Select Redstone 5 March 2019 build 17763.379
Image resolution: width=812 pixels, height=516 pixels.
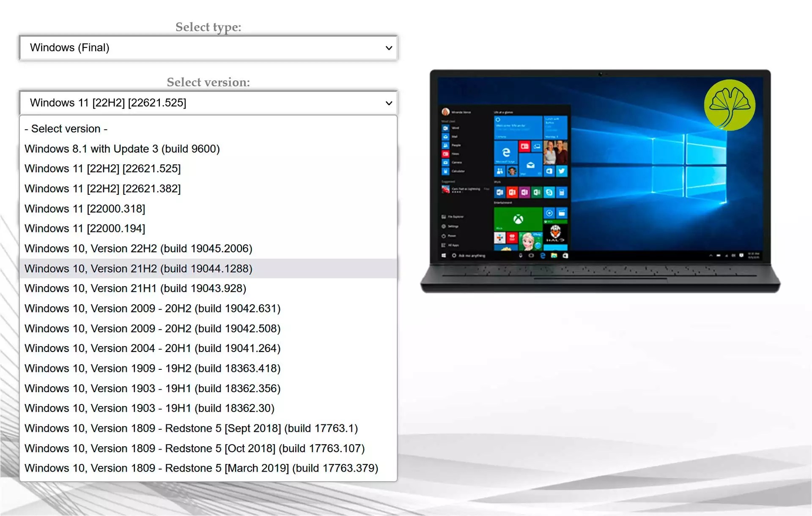[x=201, y=468]
